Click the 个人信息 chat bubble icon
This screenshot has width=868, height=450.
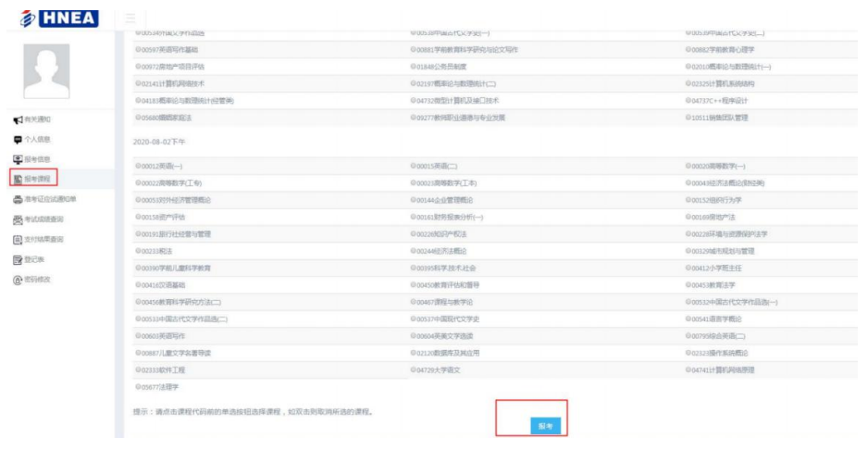click(x=17, y=139)
